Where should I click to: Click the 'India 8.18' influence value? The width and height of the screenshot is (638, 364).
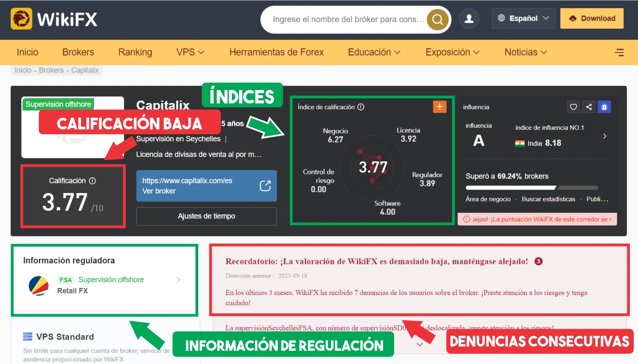(544, 143)
